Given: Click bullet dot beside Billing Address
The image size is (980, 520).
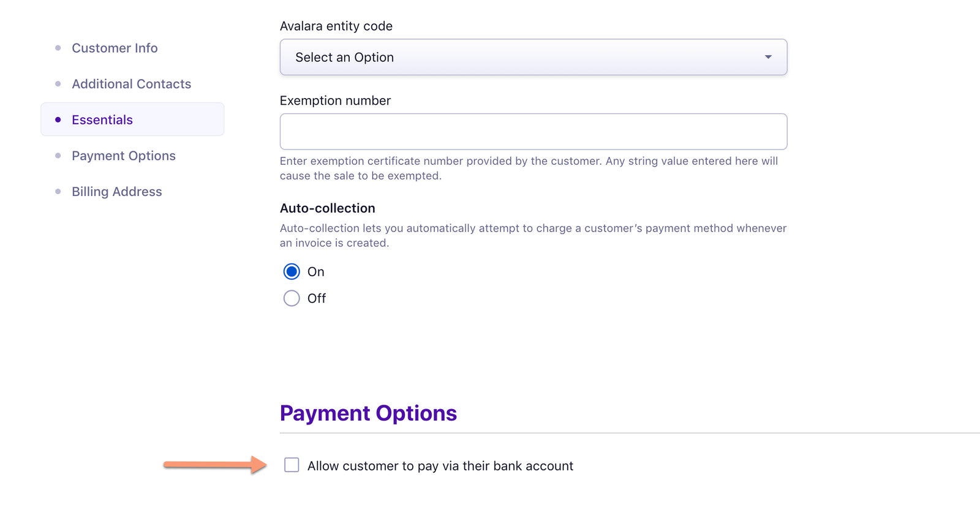Looking at the screenshot, I should click(58, 192).
